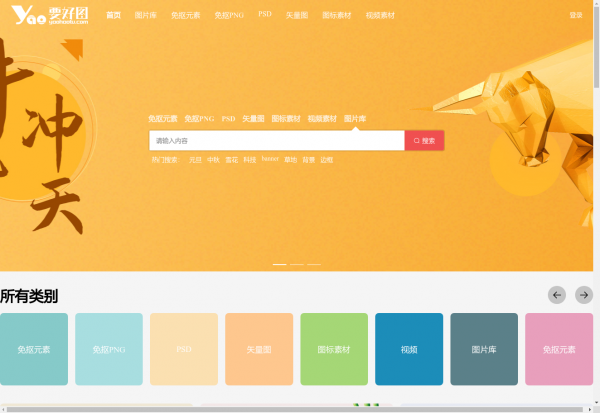600x413 pixels.
Task: Click the next arrow in 所有类别
Action: coord(584,295)
